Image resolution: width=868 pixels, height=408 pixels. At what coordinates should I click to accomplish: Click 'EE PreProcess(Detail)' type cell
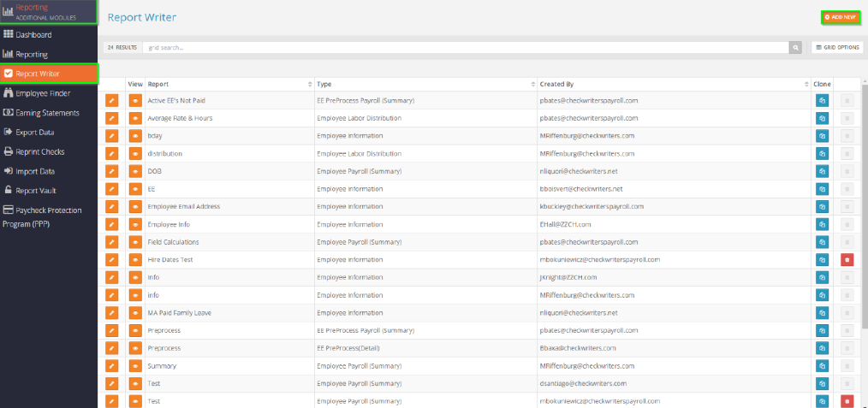coord(348,348)
